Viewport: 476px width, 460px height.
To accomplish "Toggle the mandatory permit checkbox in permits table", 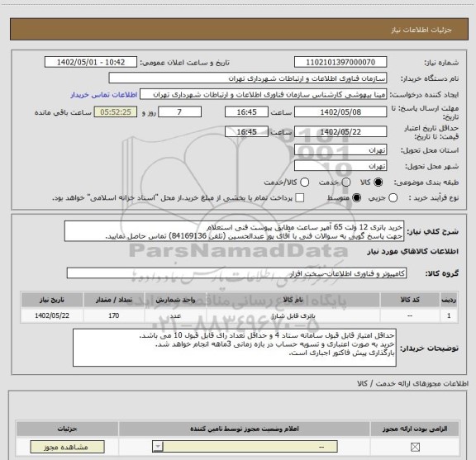I will tap(415, 447).
